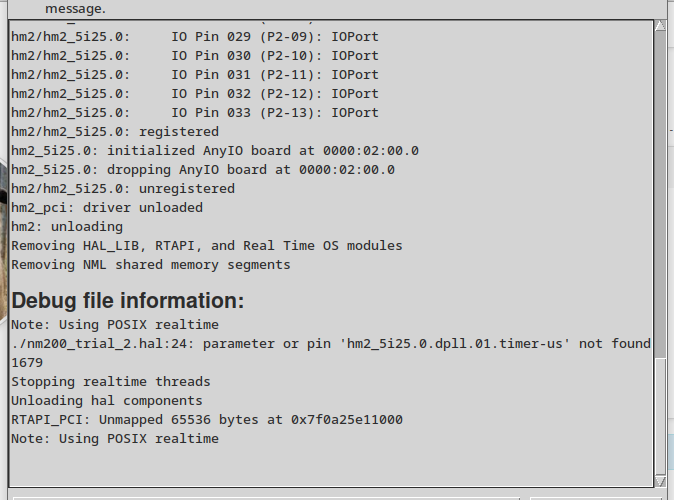This screenshot has width=674, height=500.
Task: Click the 'Unloading hal components' line
Action: [107, 401]
